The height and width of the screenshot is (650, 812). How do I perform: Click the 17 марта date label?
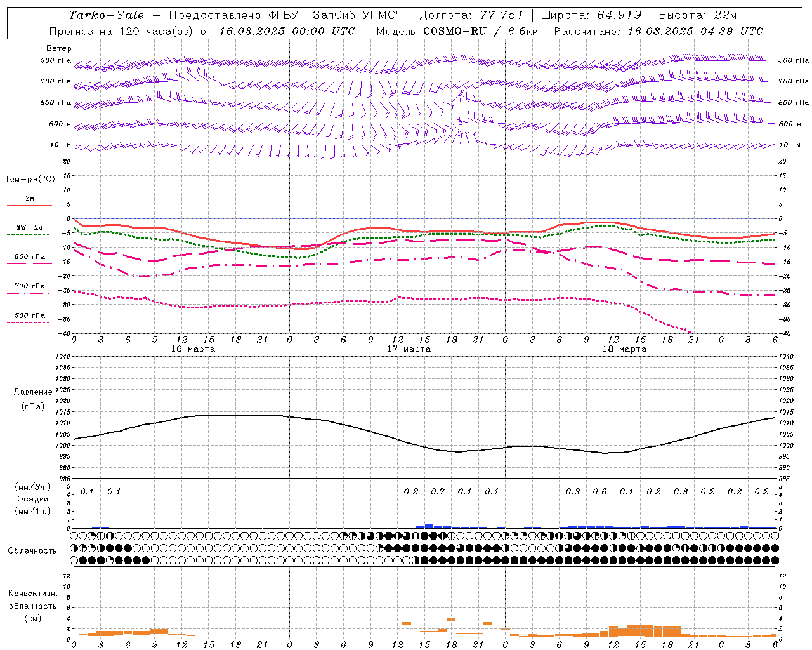point(409,348)
